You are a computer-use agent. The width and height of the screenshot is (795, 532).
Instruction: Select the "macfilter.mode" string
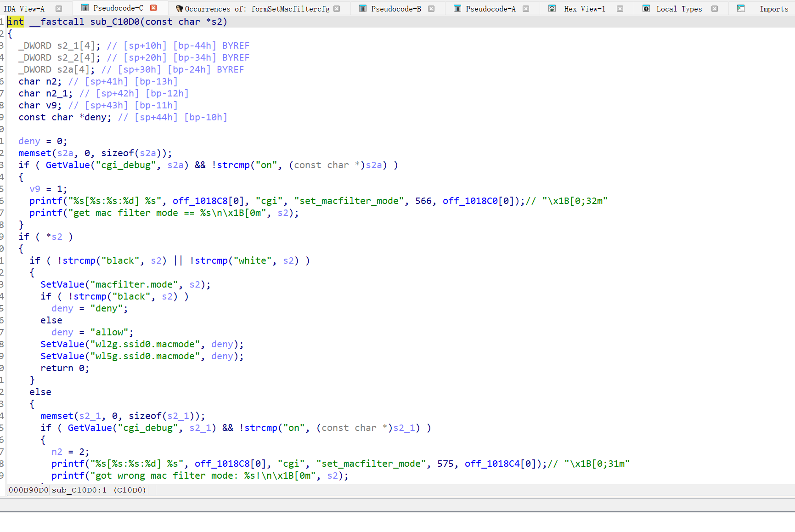pos(134,284)
